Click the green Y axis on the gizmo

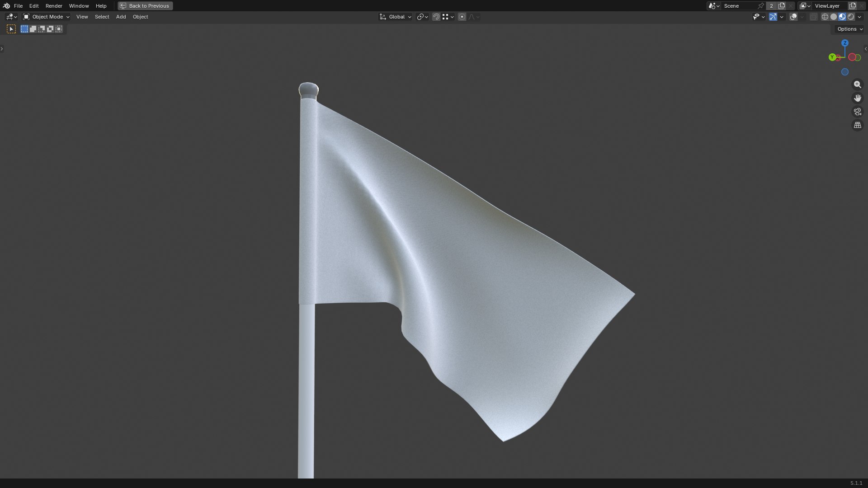[x=832, y=57]
